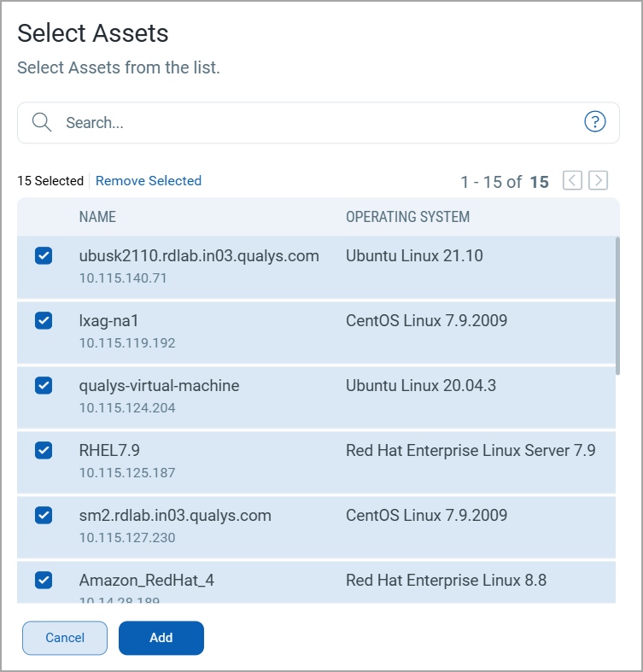
Task: Click the Cancel button
Action: (65, 638)
